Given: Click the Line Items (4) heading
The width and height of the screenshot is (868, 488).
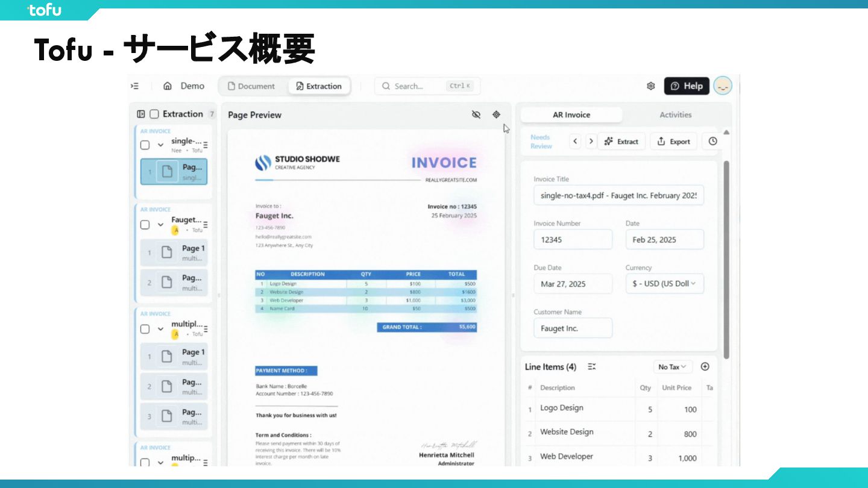Looking at the screenshot, I should pos(550,366).
